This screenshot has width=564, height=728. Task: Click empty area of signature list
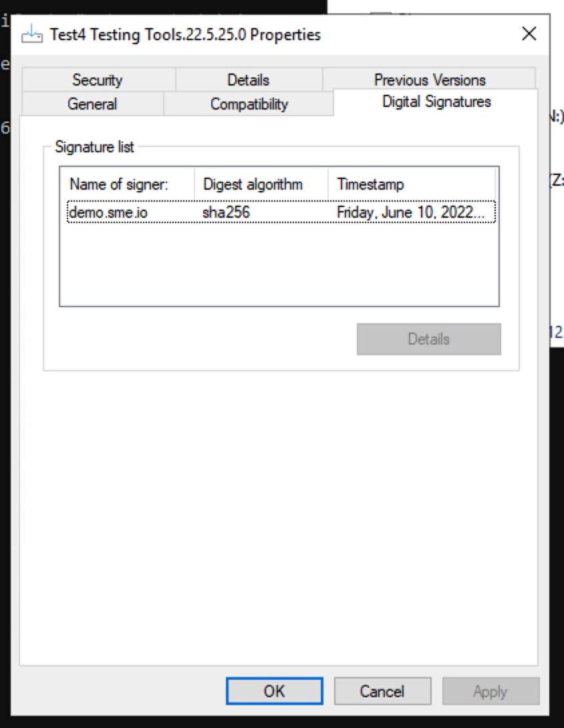tap(279, 264)
